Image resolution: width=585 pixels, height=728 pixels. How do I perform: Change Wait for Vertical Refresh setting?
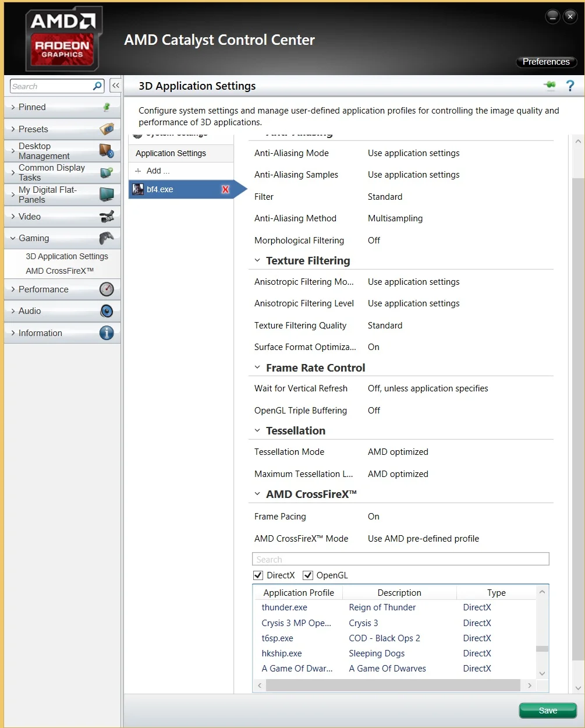(428, 388)
